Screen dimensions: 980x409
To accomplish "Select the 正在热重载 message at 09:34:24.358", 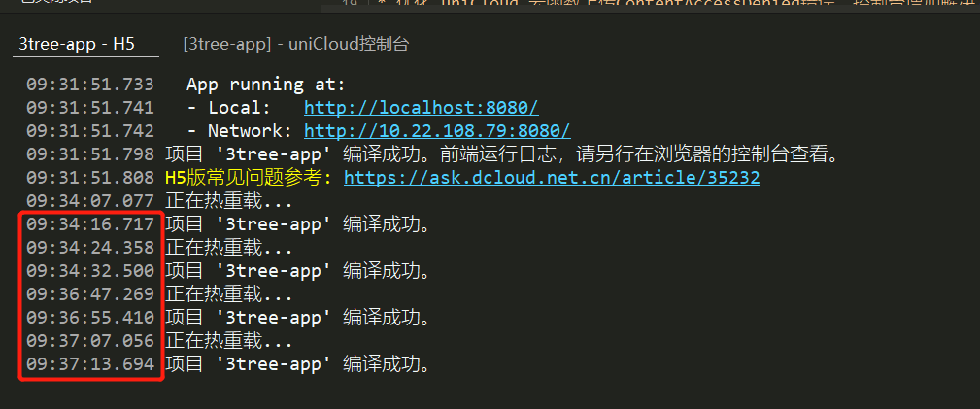I will click(229, 248).
